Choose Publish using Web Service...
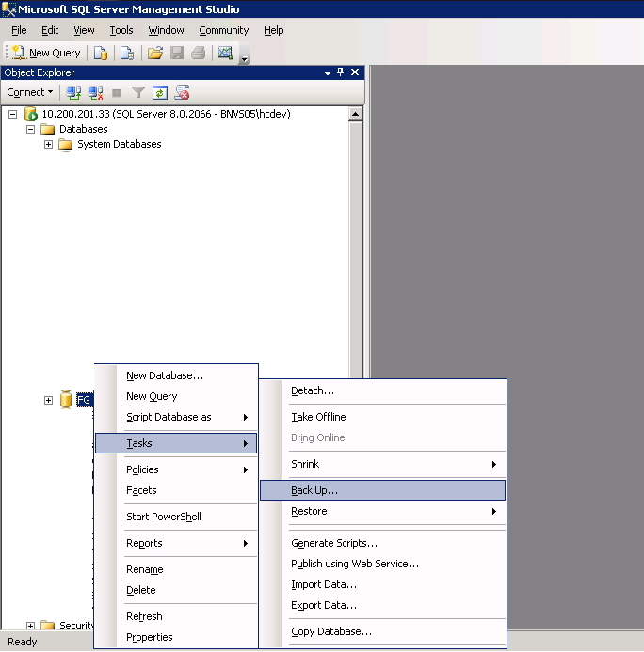Viewport: 644px width, 652px height. click(383, 564)
